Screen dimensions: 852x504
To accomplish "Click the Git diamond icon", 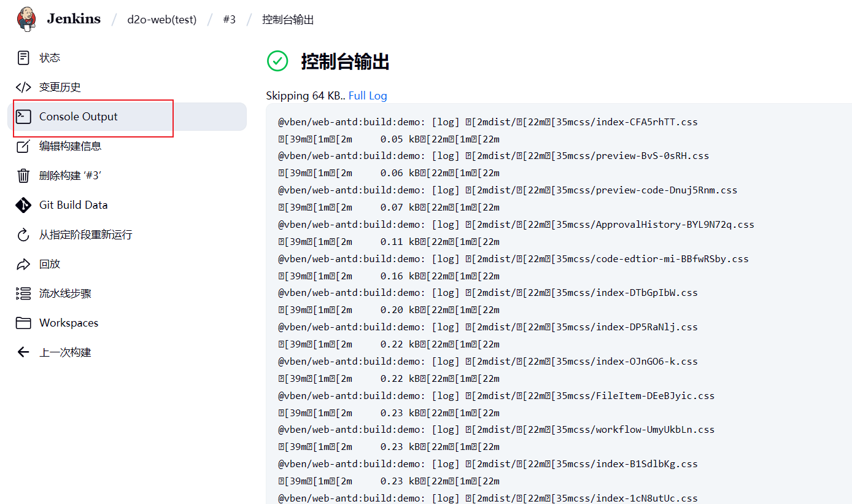I will pos(23,205).
